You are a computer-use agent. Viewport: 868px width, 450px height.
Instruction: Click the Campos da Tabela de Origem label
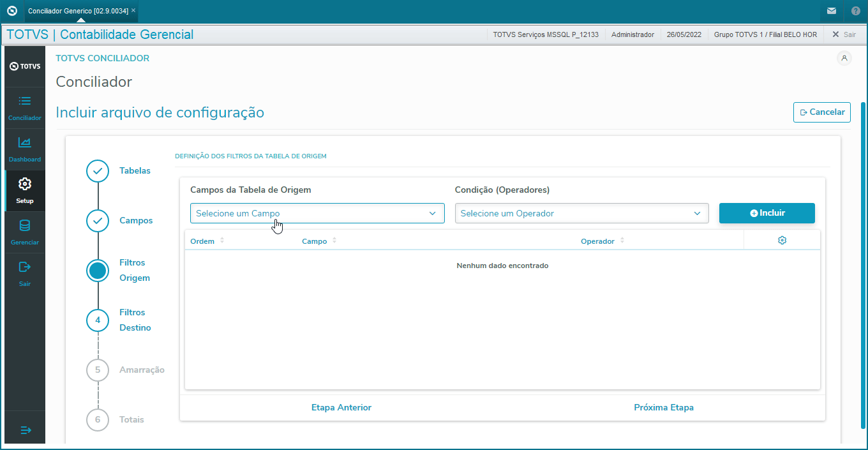[x=251, y=190]
